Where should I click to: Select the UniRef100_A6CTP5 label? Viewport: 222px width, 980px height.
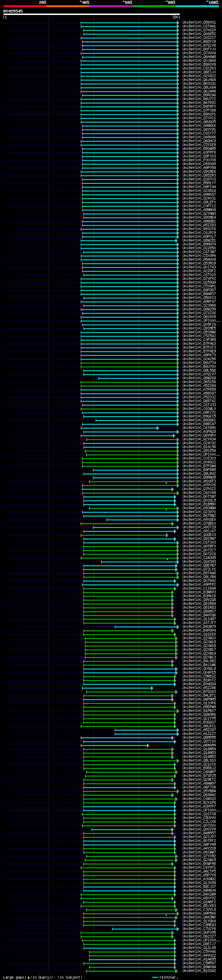click(x=199, y=871)
